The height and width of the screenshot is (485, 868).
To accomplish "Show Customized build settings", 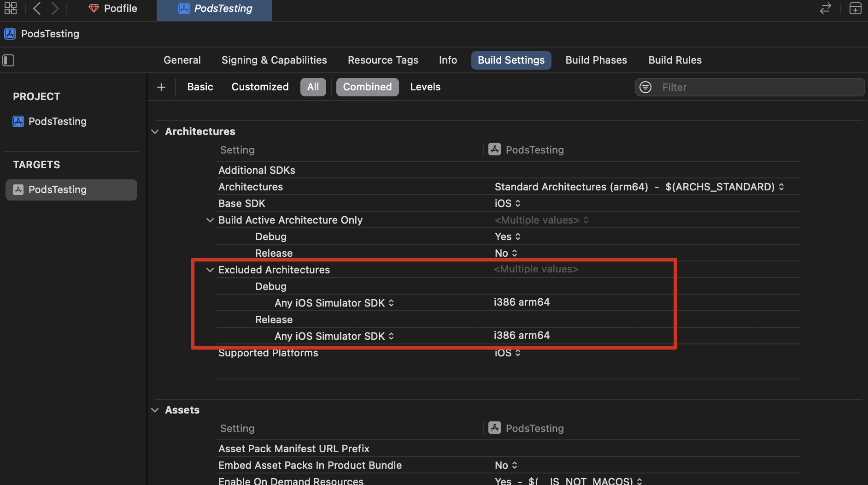I will click(260, 87).
